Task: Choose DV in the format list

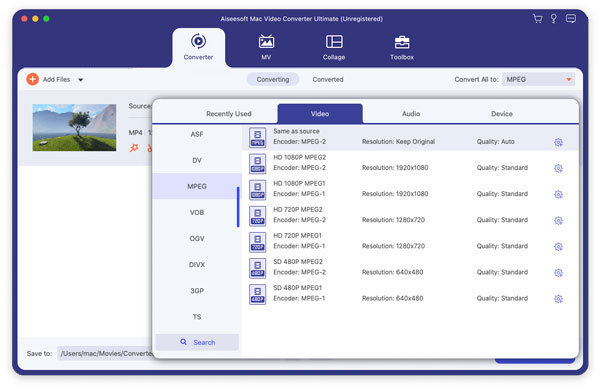Action: [x=197, y=160]
